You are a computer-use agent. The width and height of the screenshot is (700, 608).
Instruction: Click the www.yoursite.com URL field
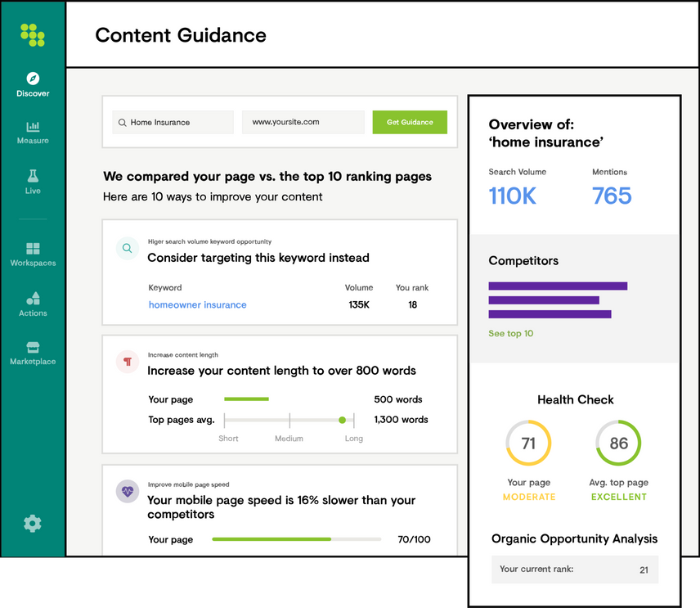point(303,121)
